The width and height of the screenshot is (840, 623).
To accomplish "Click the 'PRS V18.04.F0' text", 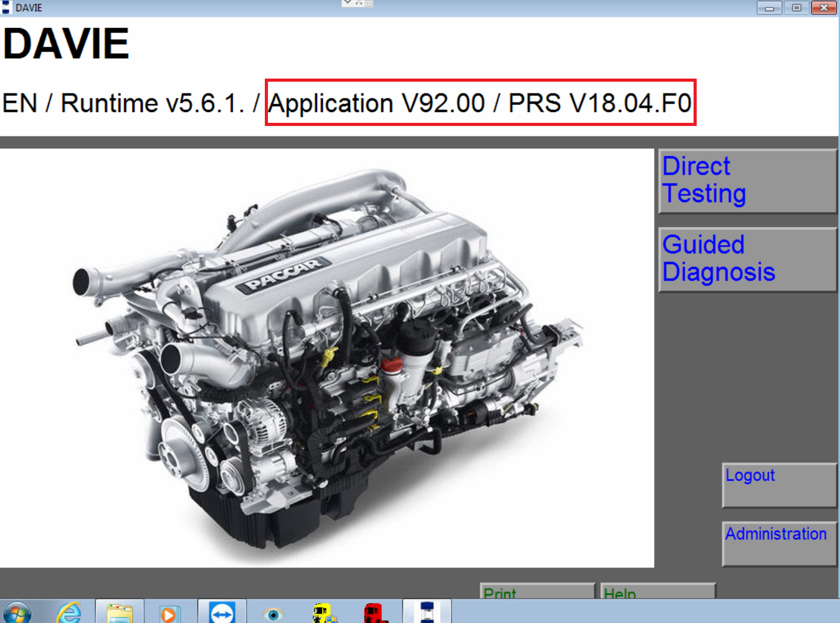I will click(x=599, y=104).
